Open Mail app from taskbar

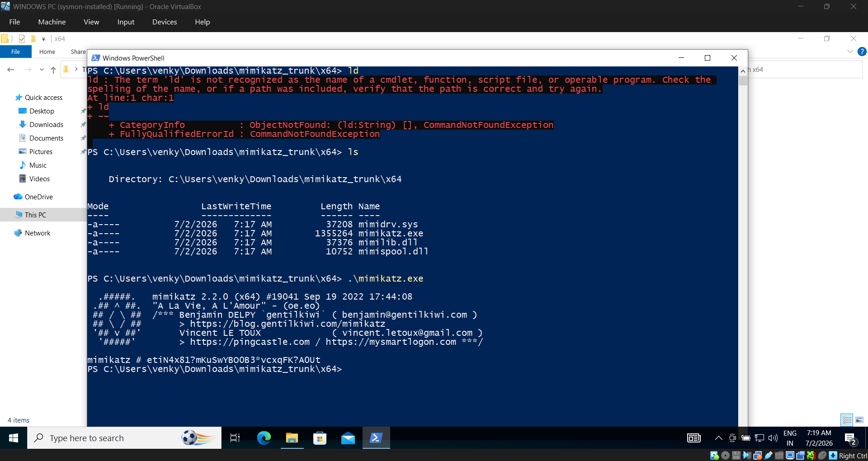pos(348,438)
